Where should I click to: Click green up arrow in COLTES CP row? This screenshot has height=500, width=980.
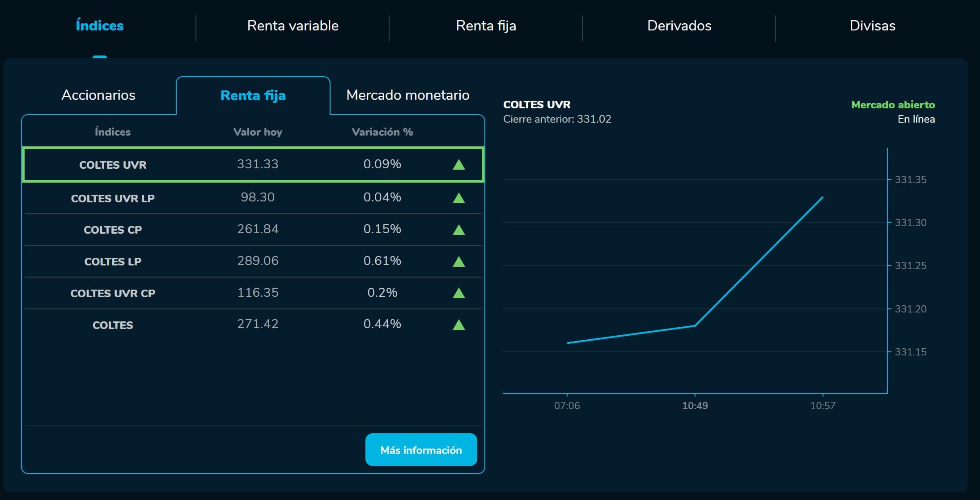point(458,230)
